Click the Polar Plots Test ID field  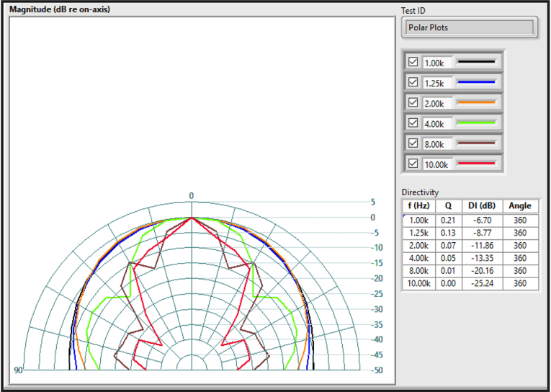[x=470, y=28]
